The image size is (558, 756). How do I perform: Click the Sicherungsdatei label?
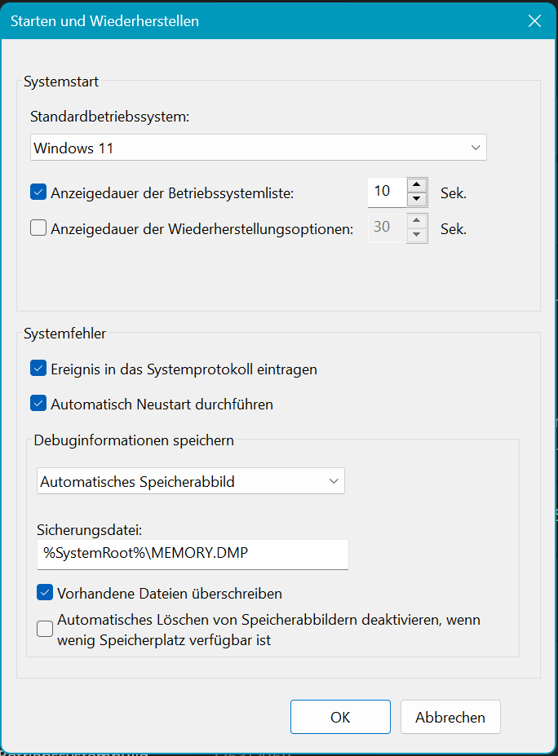pyautogui.click(x=89, y=530)
